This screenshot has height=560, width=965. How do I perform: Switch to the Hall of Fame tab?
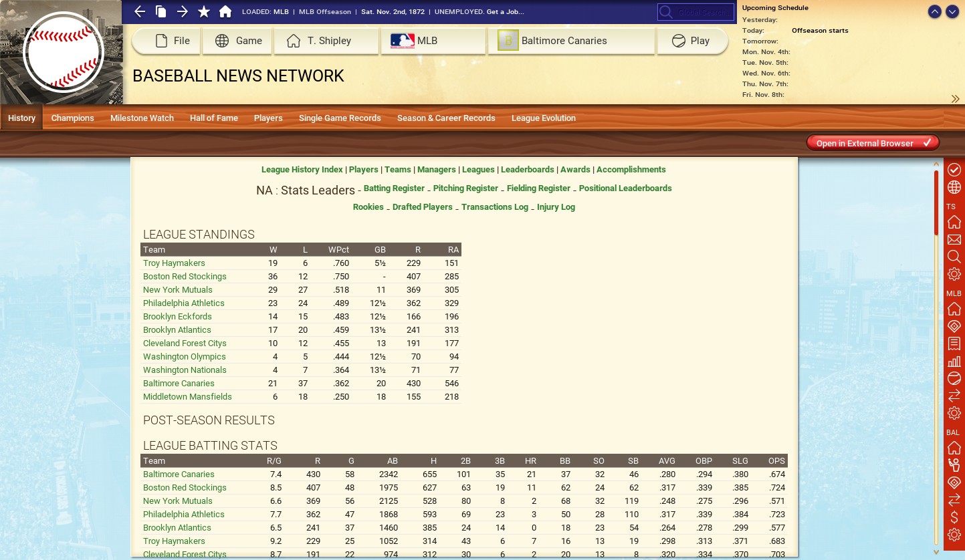click(x=214, y=118)
